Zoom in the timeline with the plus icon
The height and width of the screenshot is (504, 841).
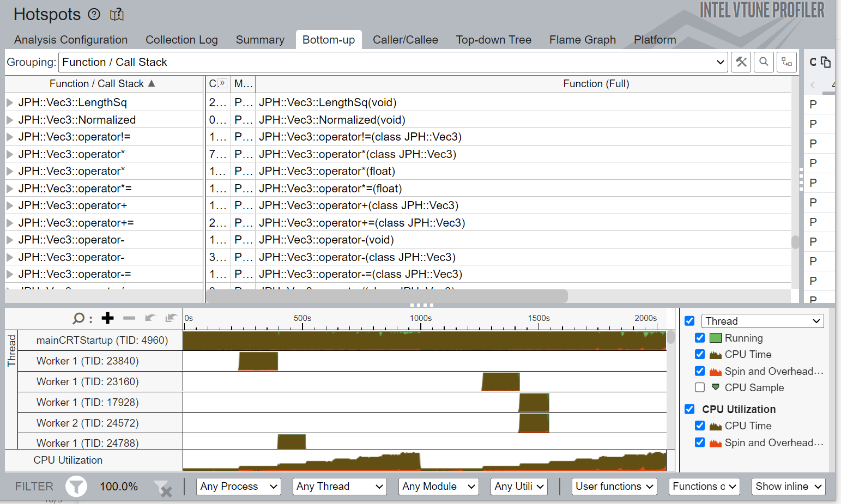(107, 318)
